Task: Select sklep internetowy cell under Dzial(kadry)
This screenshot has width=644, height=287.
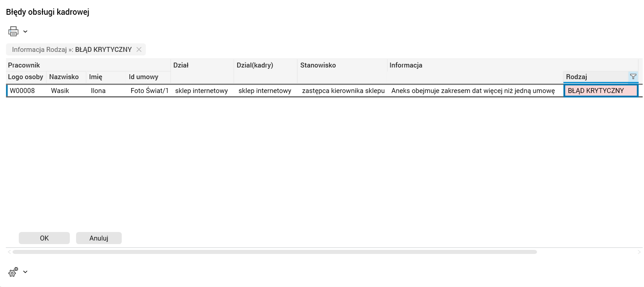Action: pos(265,91)
